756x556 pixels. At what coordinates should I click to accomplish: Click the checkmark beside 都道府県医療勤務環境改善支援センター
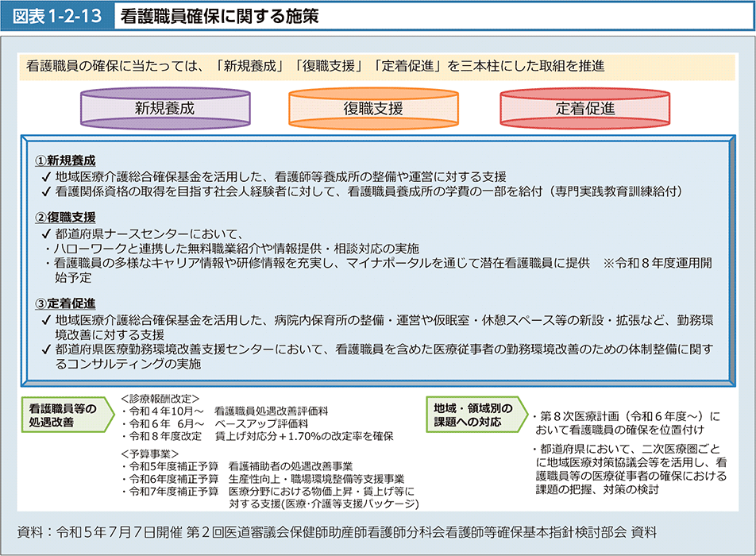tap(46, 349)
